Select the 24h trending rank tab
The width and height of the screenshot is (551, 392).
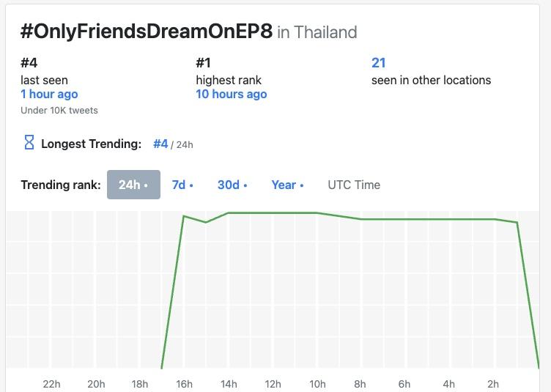[133, 185]
